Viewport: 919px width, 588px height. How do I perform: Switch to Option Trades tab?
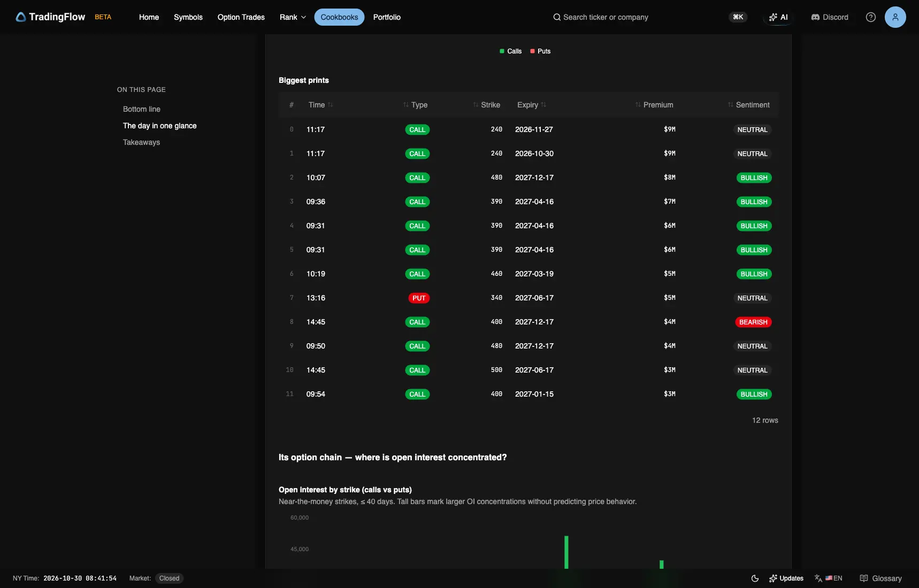[x=241, y=17]
